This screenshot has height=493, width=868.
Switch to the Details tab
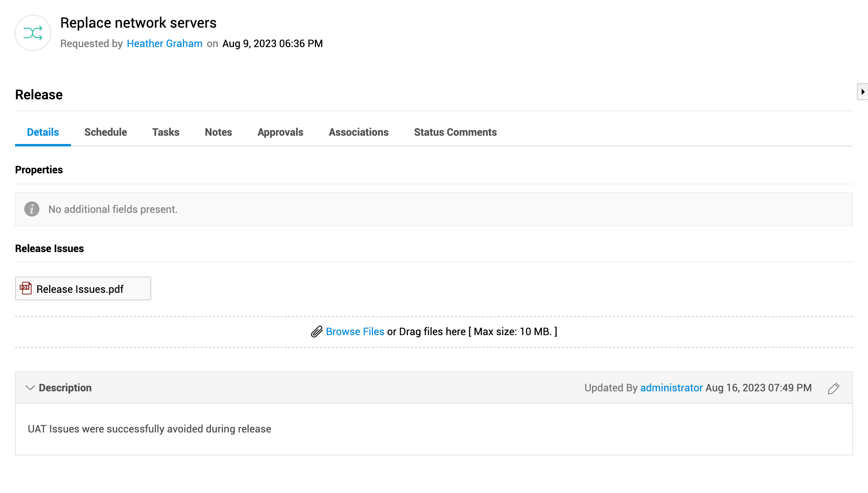[x=43, y=132]
